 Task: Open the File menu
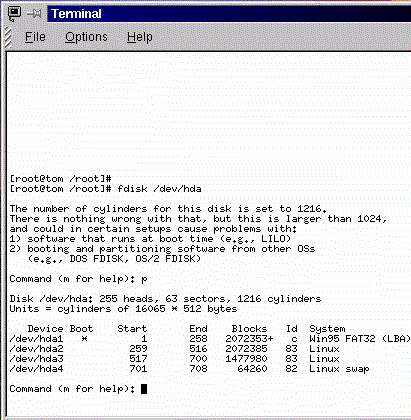click(35, 37)
